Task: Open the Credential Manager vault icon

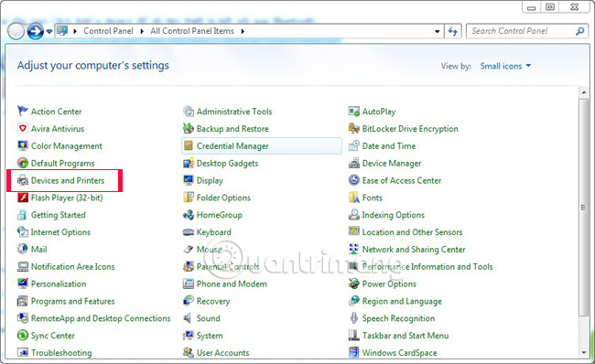Action: 189,146
